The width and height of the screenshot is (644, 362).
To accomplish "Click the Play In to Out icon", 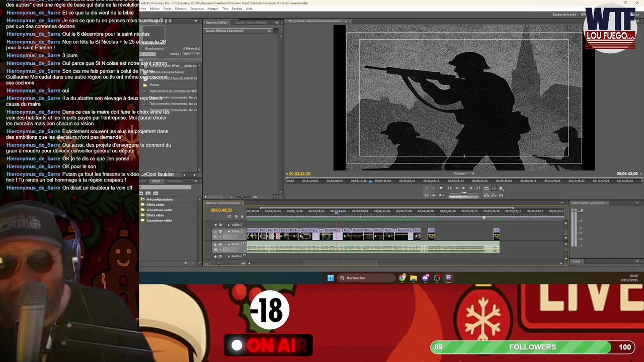I will [x=441, y=195].
